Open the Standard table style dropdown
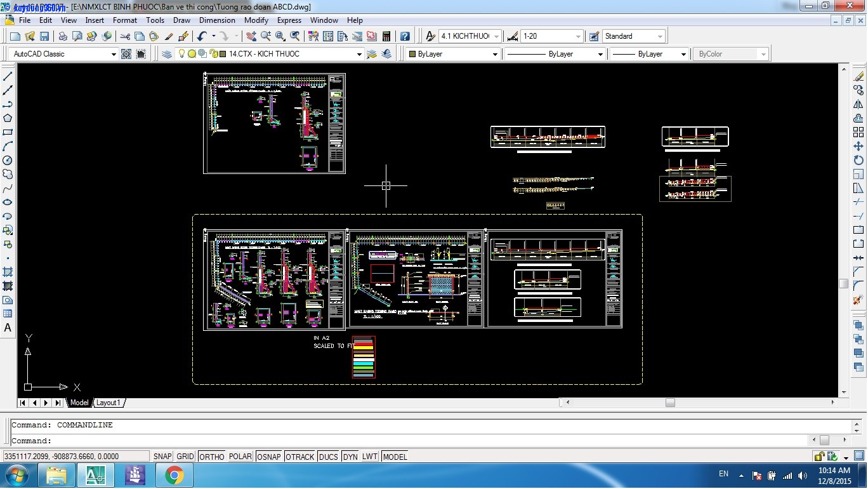This screenshot has height=489, width=868. [x=661, y=36]
